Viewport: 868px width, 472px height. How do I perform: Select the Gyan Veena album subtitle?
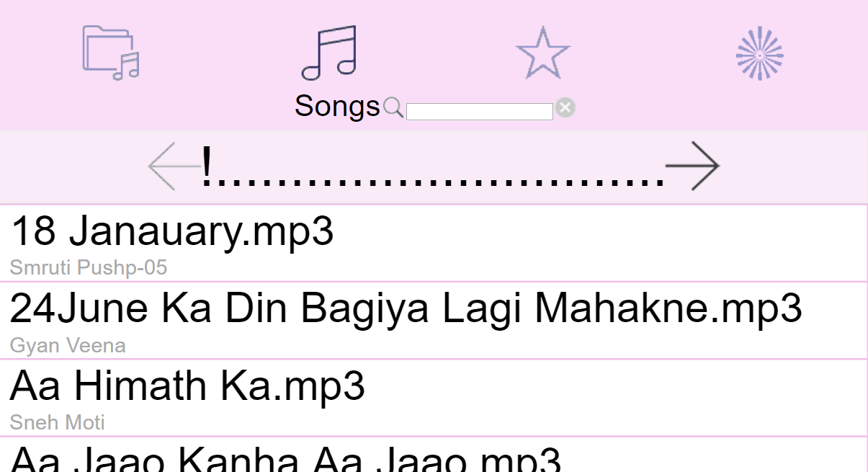(68, 346)
